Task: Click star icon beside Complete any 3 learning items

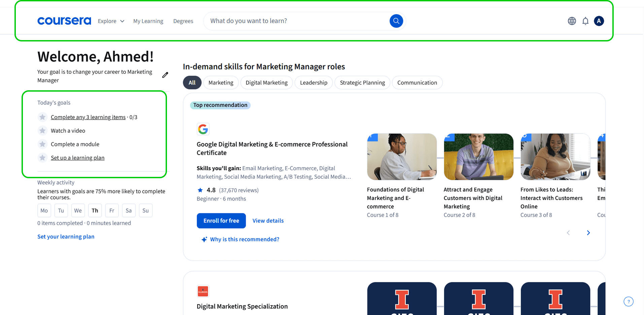Action: click(42, 117)
